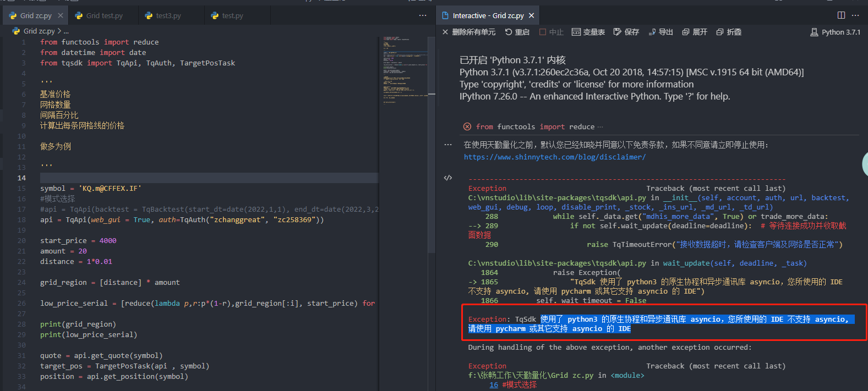
Task: Click the comment text 间隔百分比
Action: (59, 115)
